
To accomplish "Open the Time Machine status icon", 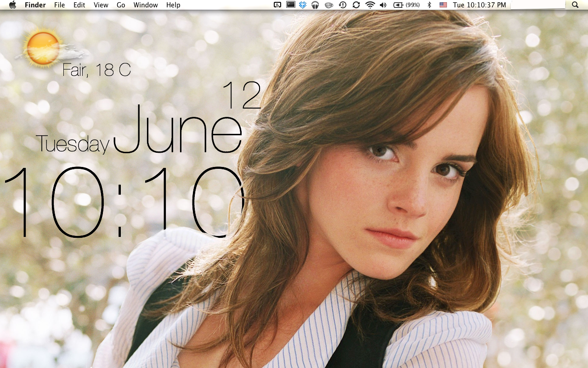I will (343, 5).
